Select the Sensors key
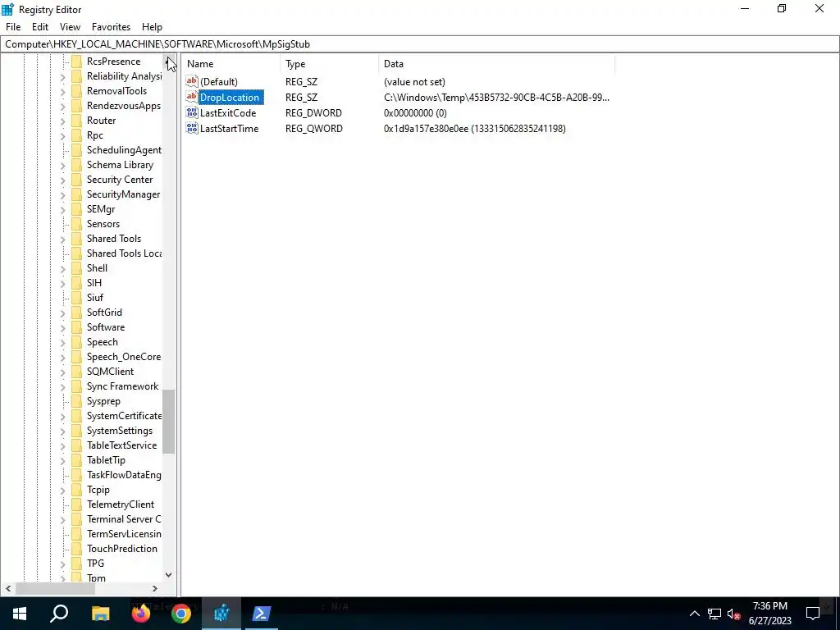Screen dimensions: 840x630 (x=103, y=224)
